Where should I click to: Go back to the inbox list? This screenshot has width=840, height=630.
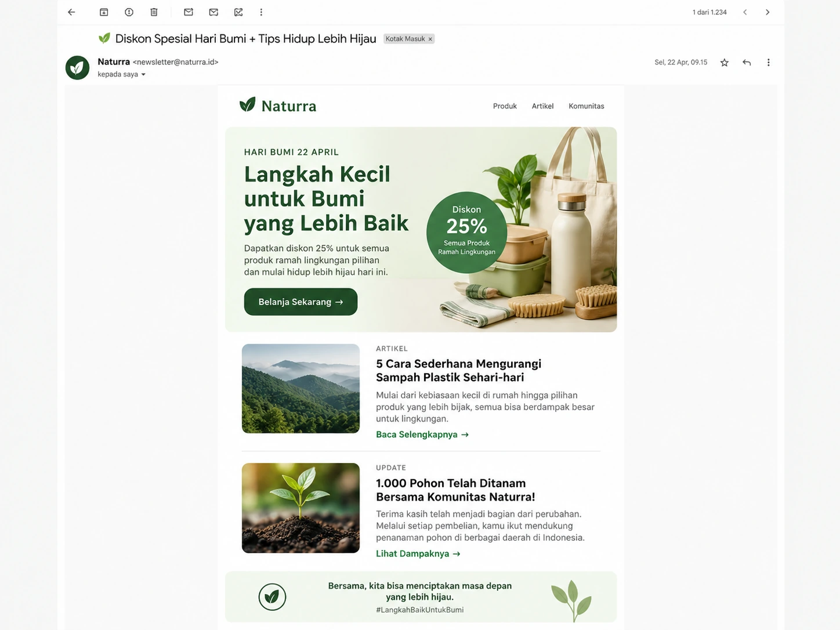click(x=71, y=12)
